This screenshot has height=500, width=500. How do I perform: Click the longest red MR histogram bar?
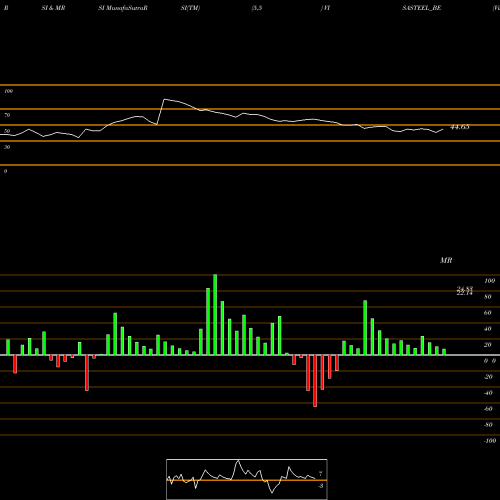(x=315, y=381)
